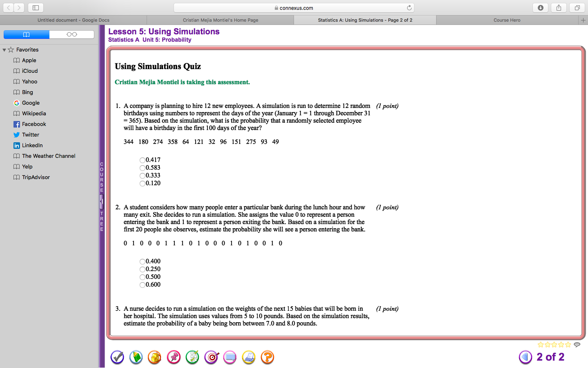The width and height of the screenshot is (588, 368).
Task: Select the pink pushpin icon
Action: 174,357
